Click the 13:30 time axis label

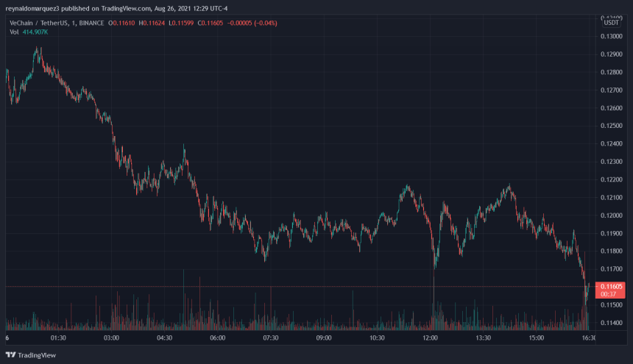coord(483,338)
